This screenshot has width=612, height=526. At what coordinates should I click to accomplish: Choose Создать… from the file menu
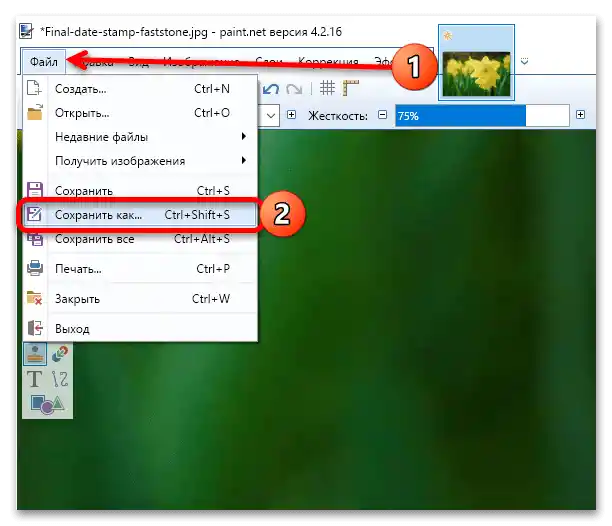pyautogui.click(x=141, y=89)
